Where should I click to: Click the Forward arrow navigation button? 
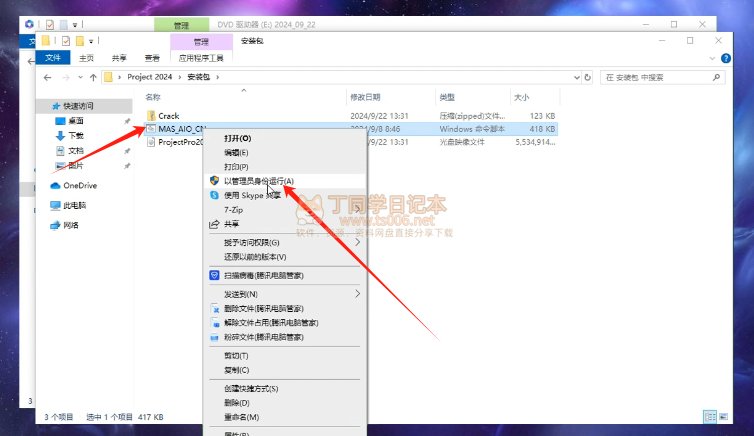(x=66, y=77)
